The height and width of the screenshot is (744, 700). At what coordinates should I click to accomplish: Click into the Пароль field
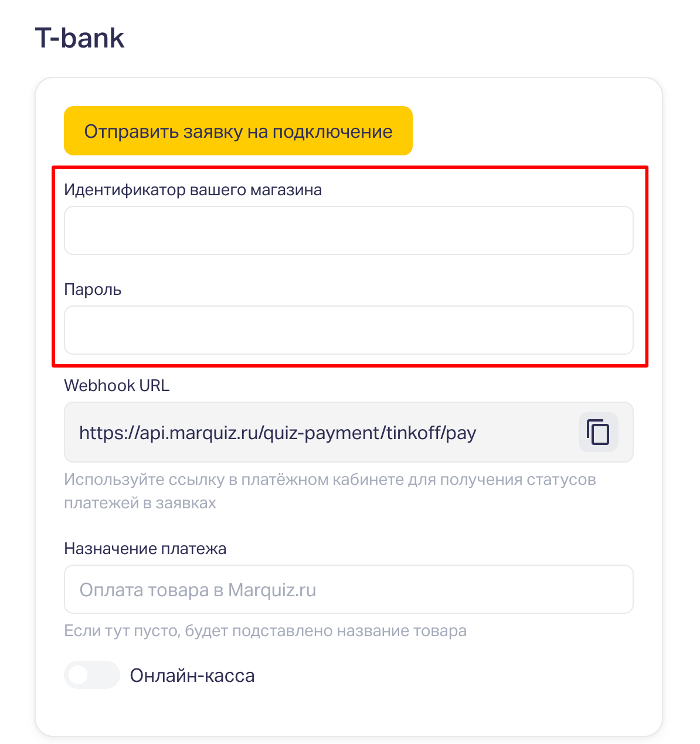348,330
